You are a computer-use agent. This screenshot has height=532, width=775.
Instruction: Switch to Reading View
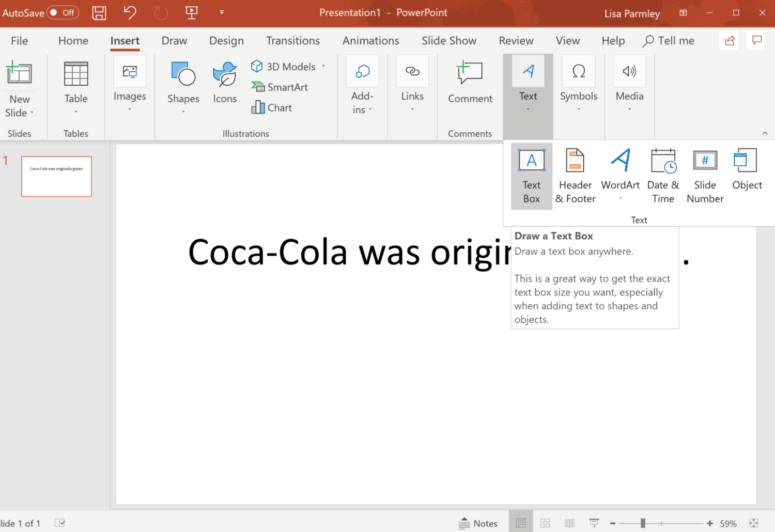pyautogui.click(x=569, y=523)
